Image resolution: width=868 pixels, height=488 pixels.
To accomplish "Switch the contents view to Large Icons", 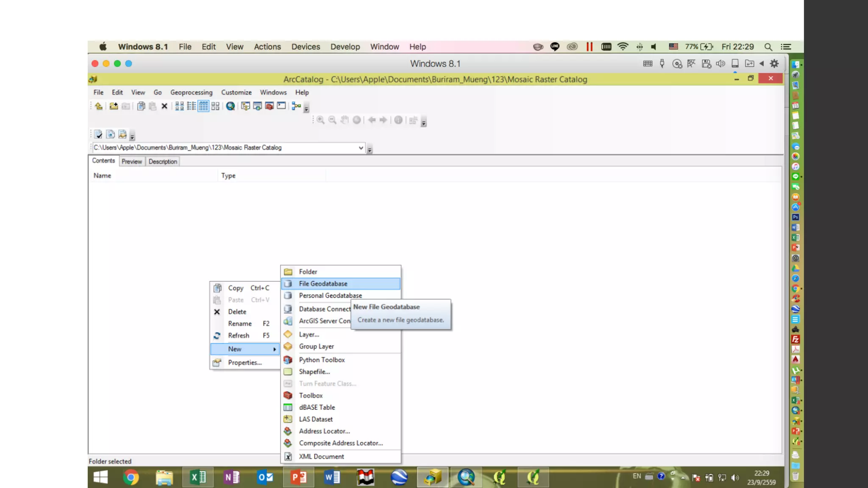I will coord(179,106).
